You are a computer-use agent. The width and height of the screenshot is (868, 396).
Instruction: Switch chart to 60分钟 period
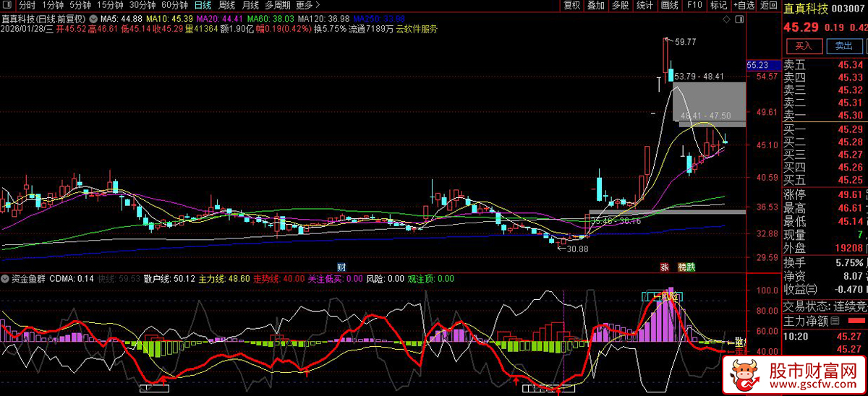tap(174, 5)
